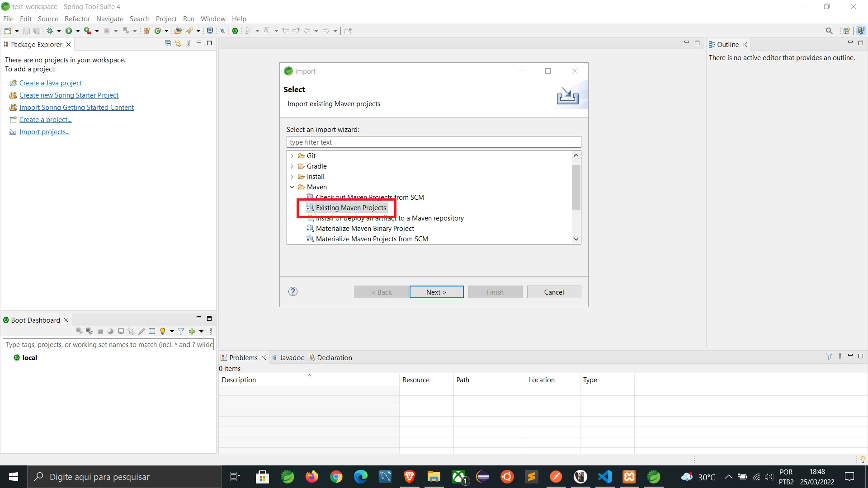Click the type filter text field
Screen dimensions: 868x488
point(433,142)
